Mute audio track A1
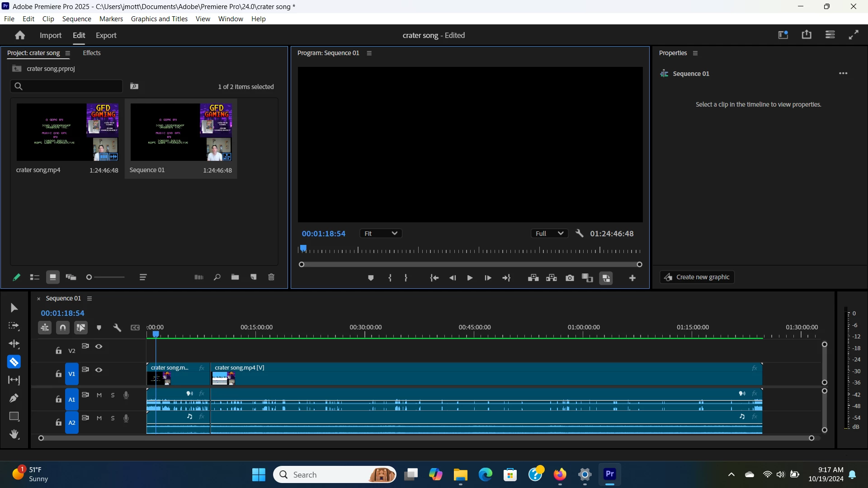This screenshot has height=488, width=868. [x=99, y=395]
